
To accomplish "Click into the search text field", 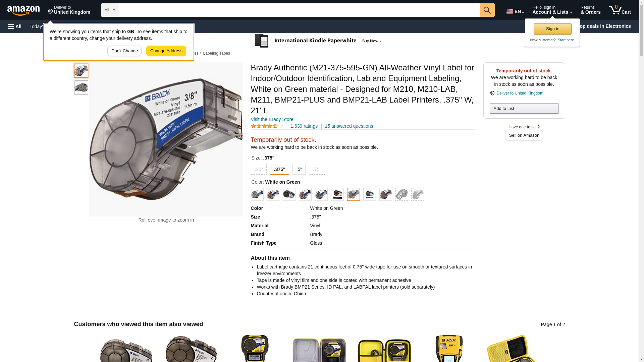I will [x=299, y=10].
